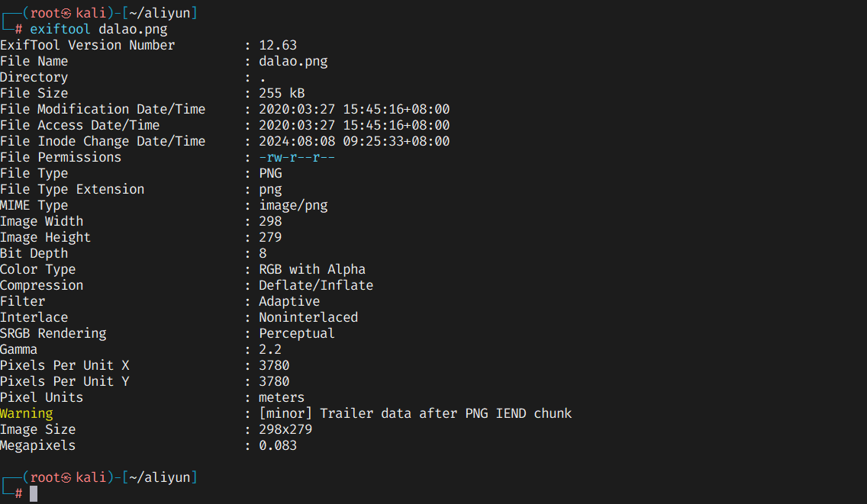Viewport: 867px width, 504px height.
Task: Click the MIME type image/png value
Action: (x=294, y=206)
